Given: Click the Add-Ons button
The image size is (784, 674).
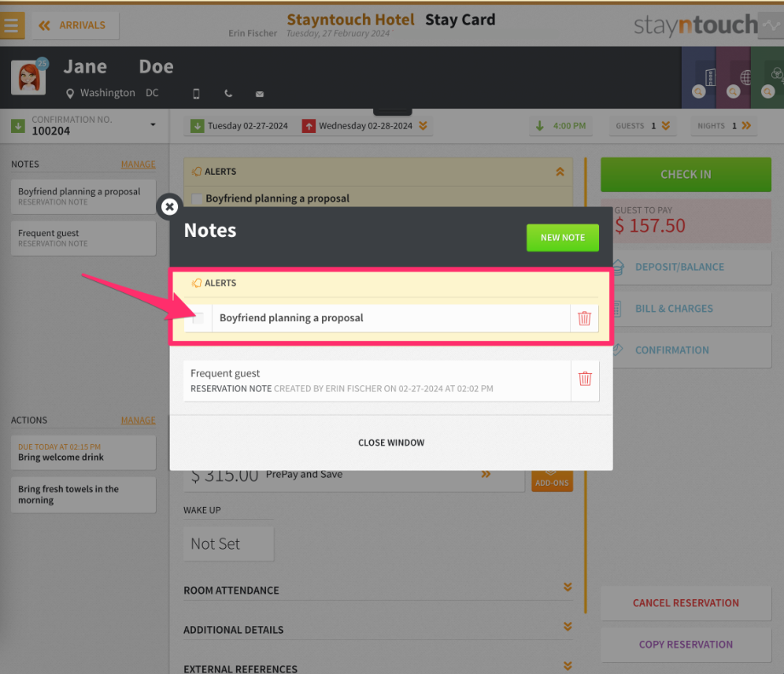Looking at the screenshot, I should [x=552, y=481].
